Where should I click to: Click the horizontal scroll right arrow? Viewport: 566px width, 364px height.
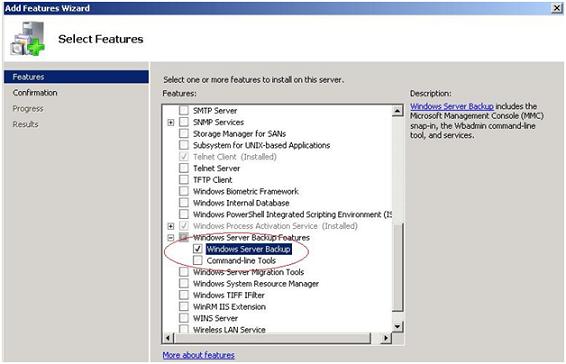coord(386,338)
